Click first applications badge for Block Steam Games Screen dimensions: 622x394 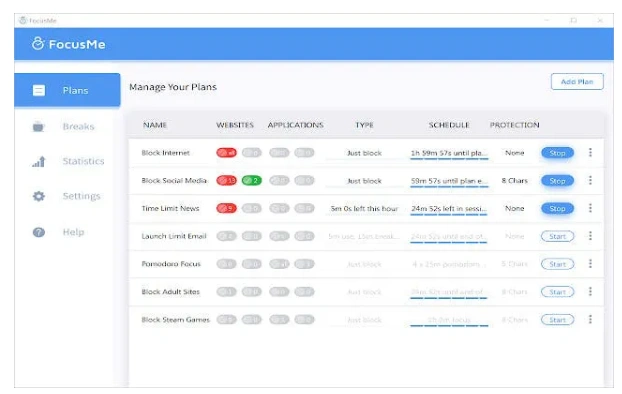(x=279, y=320)
